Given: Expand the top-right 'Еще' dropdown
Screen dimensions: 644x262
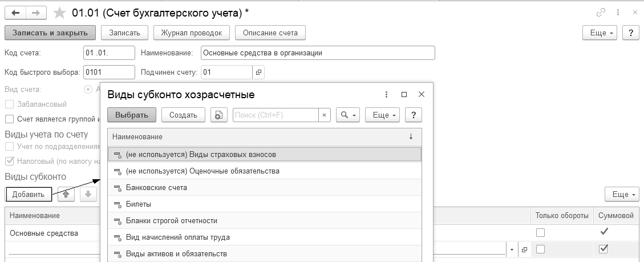Looking at the screenshot, I should pyautogui.click(x=601, y=33).
